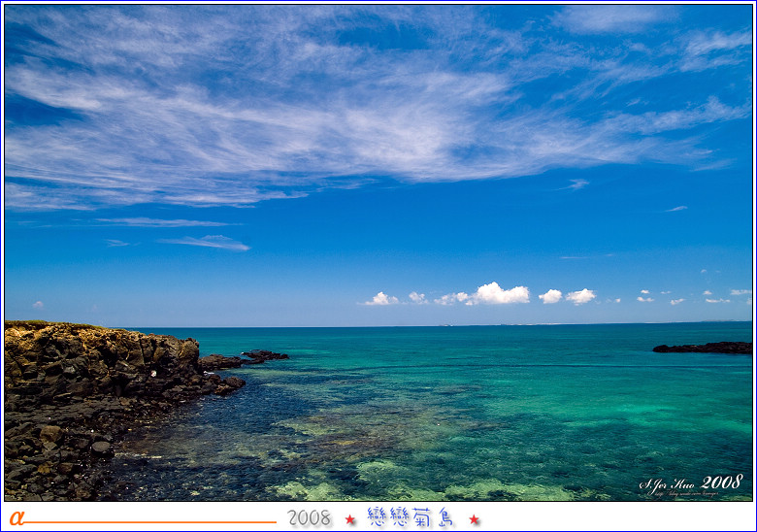Click the right red star in caption
The image size is (757, 532).
[475, 519]
